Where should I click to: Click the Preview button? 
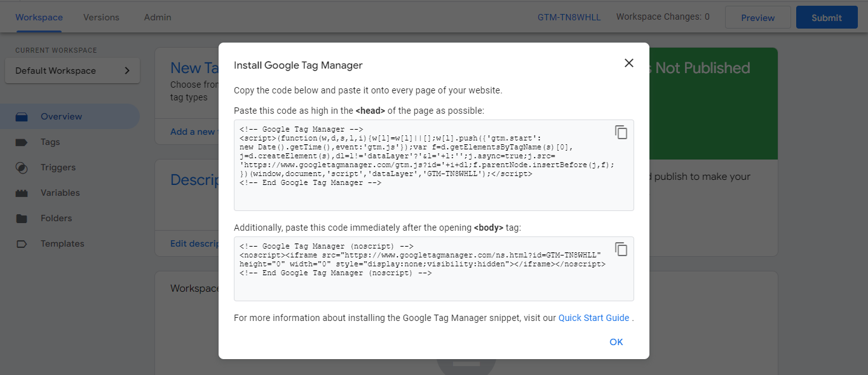coord(757,18)
